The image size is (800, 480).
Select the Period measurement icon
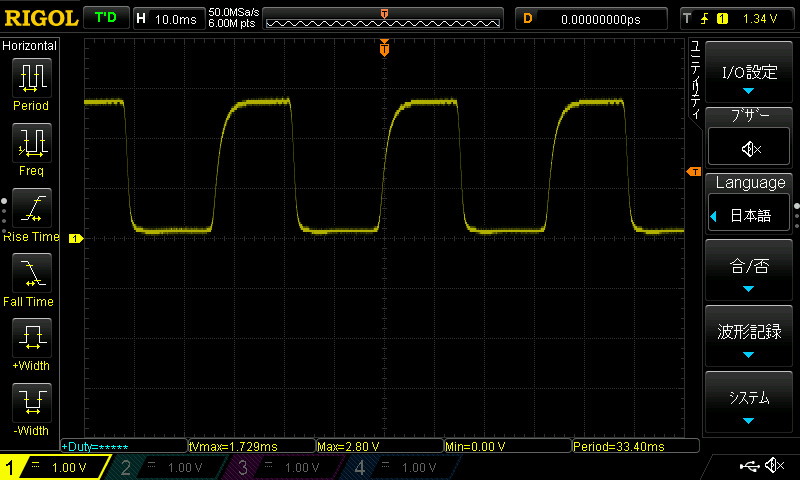click(32, 78)
